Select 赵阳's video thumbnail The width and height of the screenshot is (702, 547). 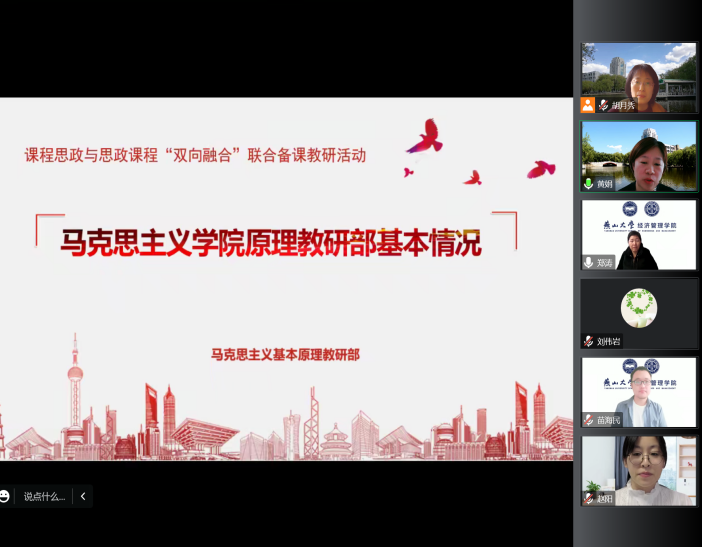click(639, 468)
